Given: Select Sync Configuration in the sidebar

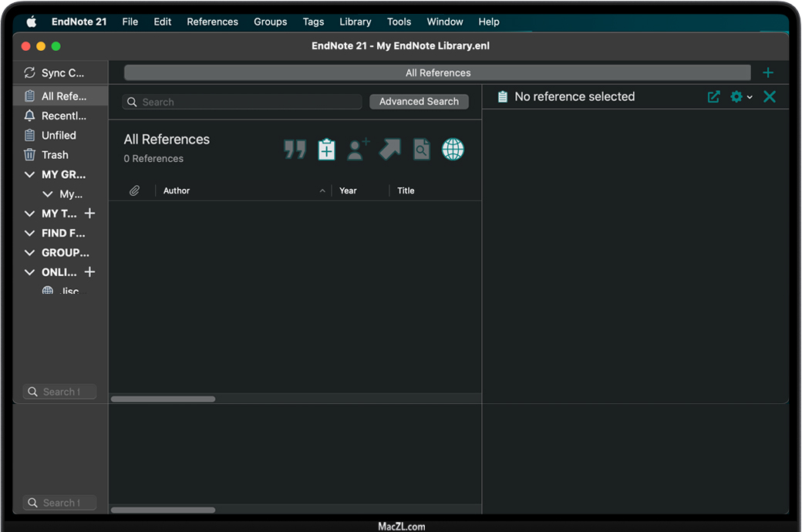Looking at the screenshot, I should pyautogui.click(x=62, y=73).
